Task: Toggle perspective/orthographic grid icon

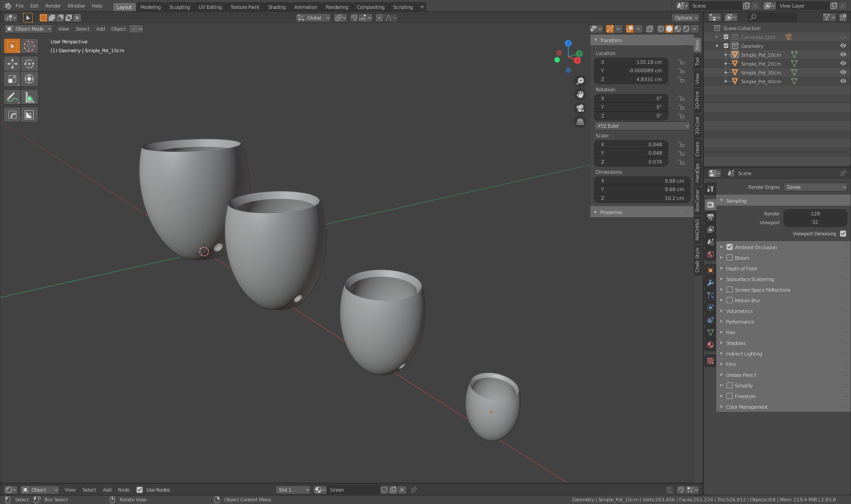Action: [580, 121]
